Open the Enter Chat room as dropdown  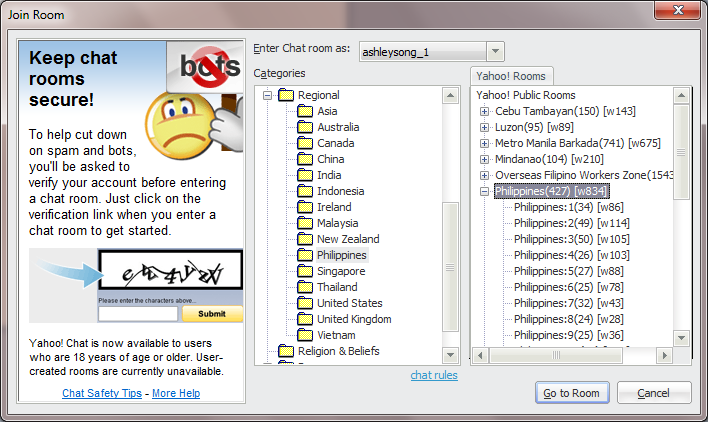495,51
